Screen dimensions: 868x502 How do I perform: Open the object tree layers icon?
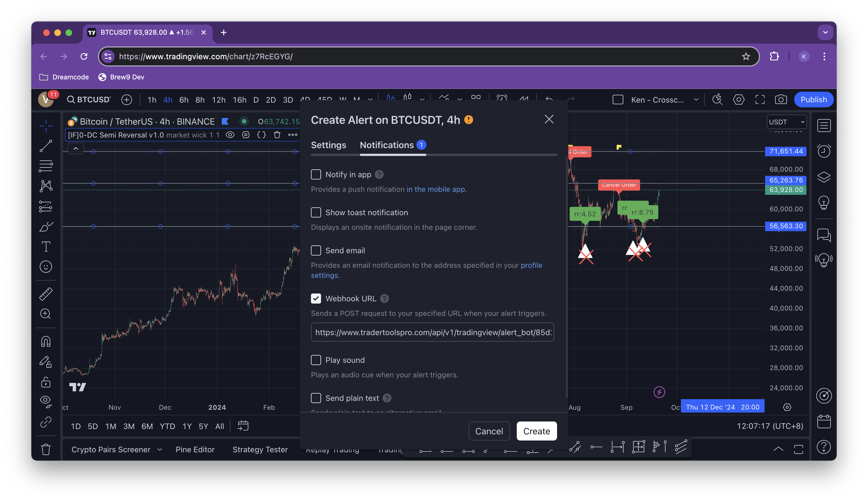(824, 177)
